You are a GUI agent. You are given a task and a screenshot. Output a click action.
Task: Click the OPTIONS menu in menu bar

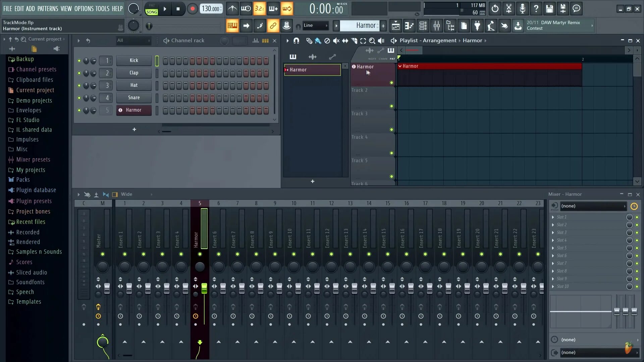84,8
